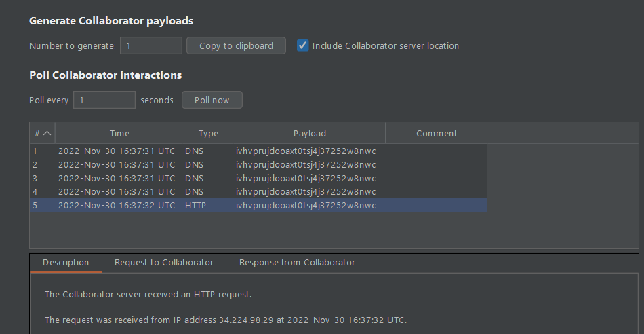Open Response from Collaborator tab
The height and width of the screenshot is (334, 644).
[x=297, y=263]
